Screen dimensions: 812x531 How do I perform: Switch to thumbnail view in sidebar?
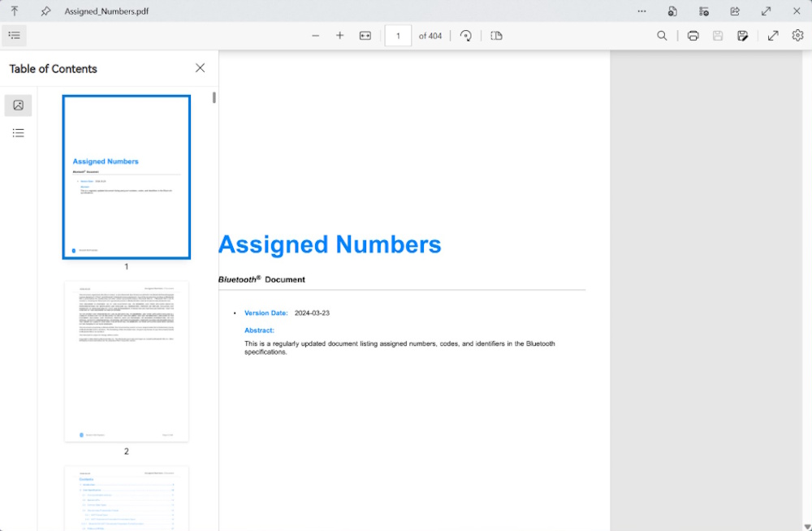[18, 106]
